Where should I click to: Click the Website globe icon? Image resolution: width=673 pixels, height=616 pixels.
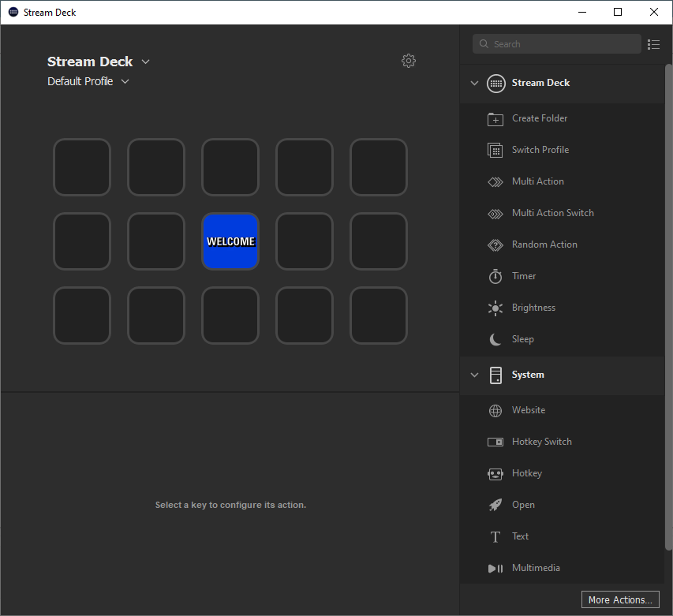[x=495, y=410]
